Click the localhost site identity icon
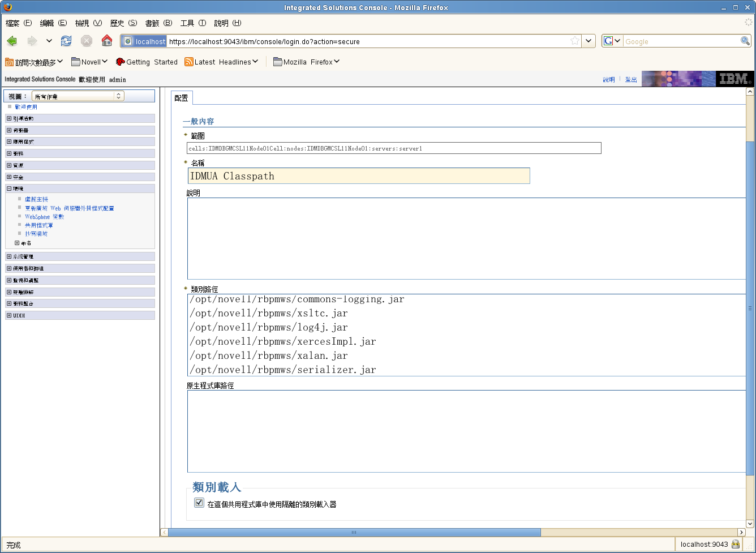 pyautogui.click(x=144, y=41)
